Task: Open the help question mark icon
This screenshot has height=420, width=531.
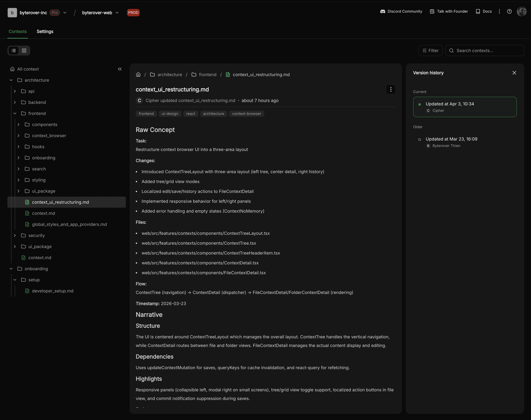Action: 509,11
